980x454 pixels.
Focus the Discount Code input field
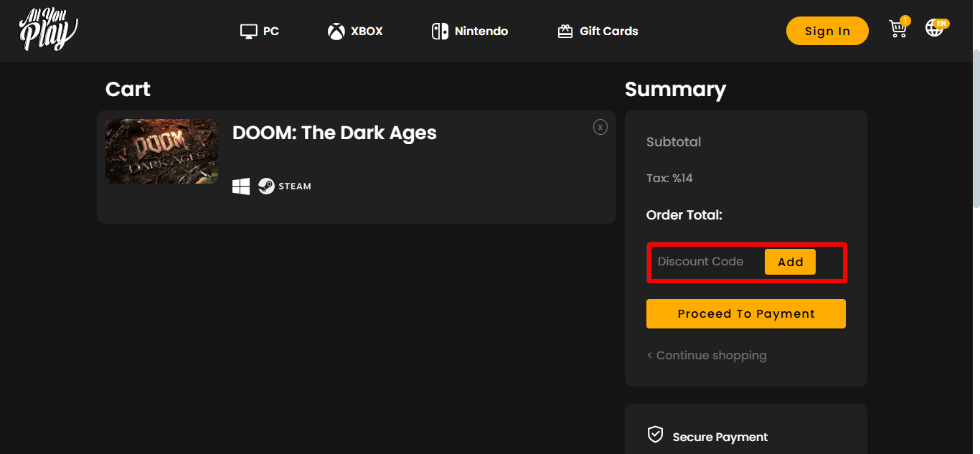coord(706,262)
